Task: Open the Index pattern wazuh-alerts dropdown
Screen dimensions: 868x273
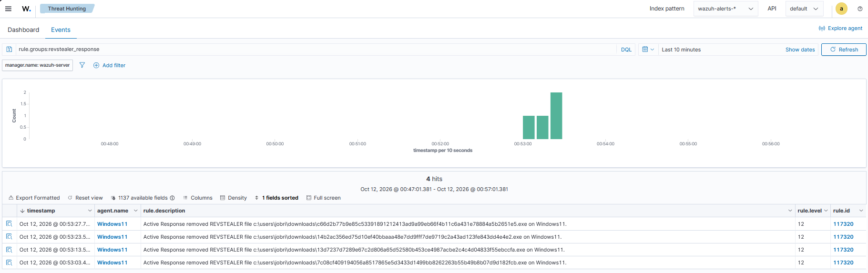Action: point(725,9)
